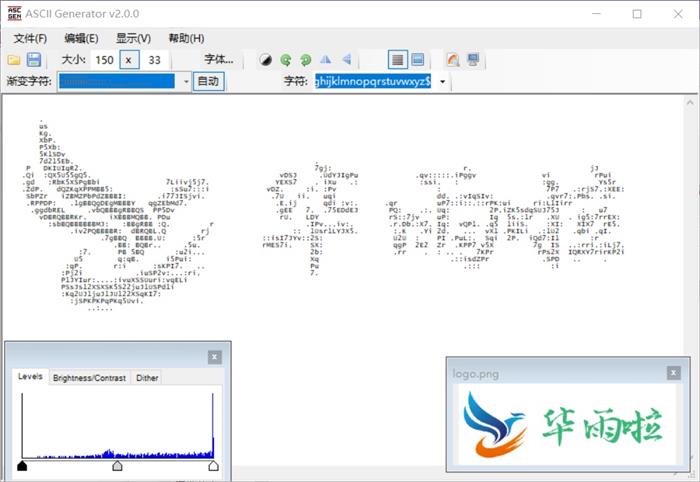Select the image output view icon
700x482 pixels.
click(417, 60)
